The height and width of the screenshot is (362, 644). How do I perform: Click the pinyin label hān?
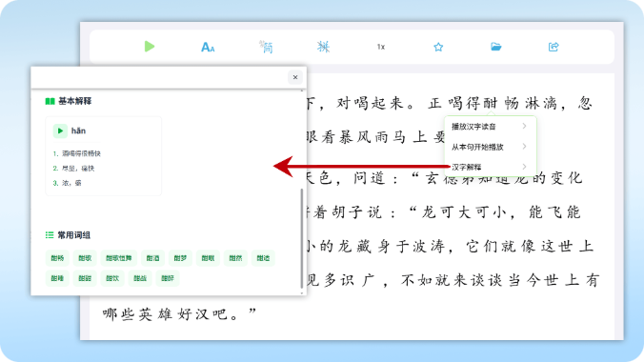(x=78, y=131)
